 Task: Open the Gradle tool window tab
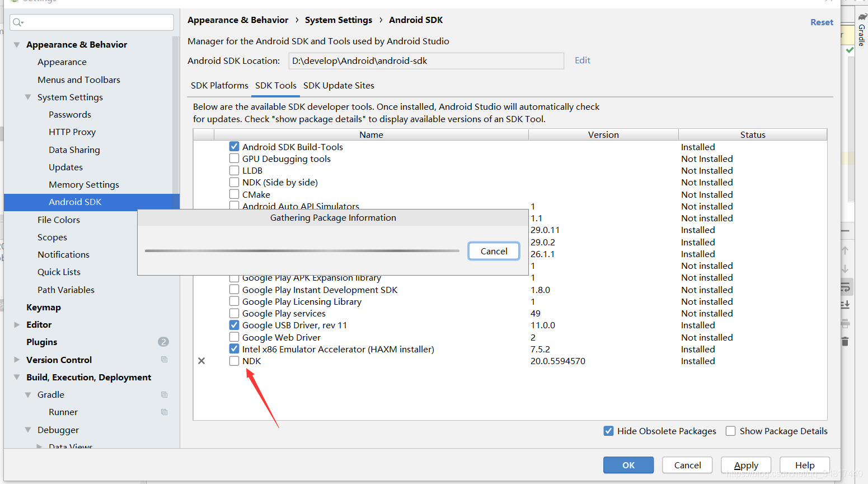(862, 29)
